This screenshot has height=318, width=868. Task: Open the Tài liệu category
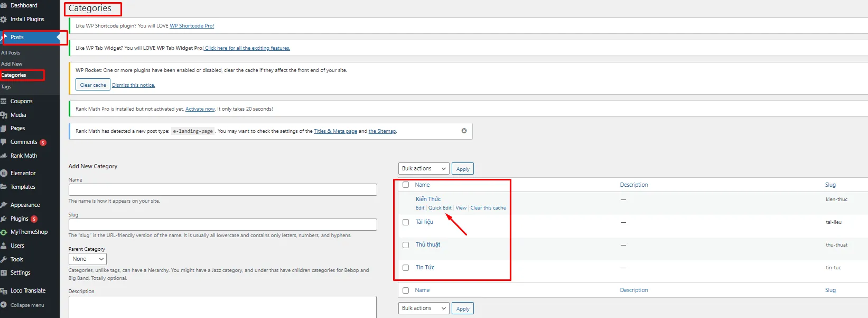[424, 222]
